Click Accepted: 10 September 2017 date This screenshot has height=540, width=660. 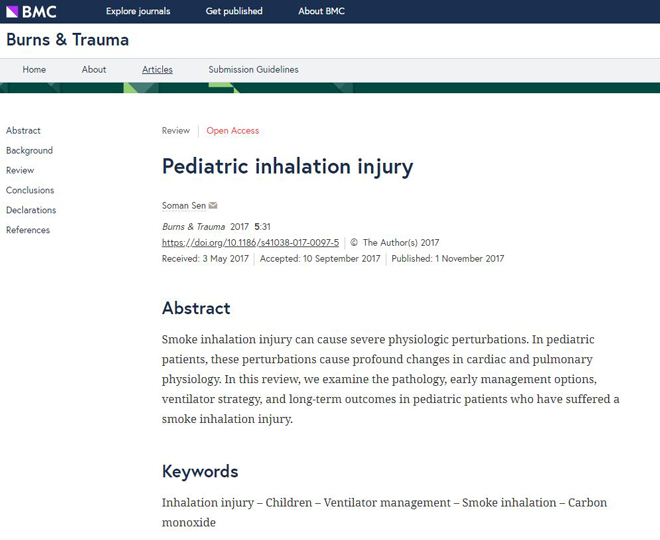tap(320, 258)
